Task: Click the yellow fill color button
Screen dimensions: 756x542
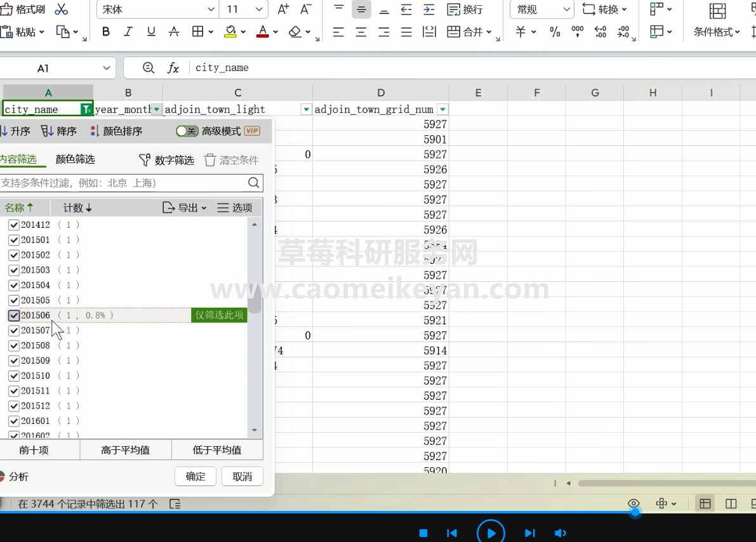Action: [230, 32]
